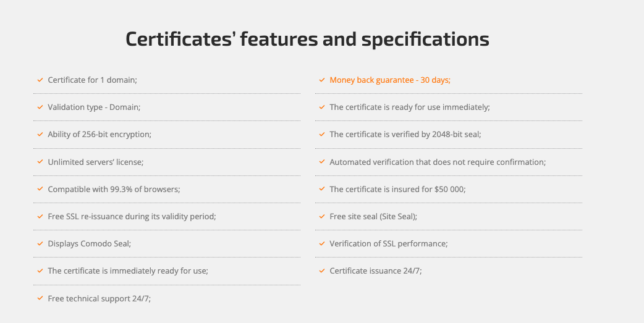
Task: Click the ready for use immediately text
Action: point(409,107)
